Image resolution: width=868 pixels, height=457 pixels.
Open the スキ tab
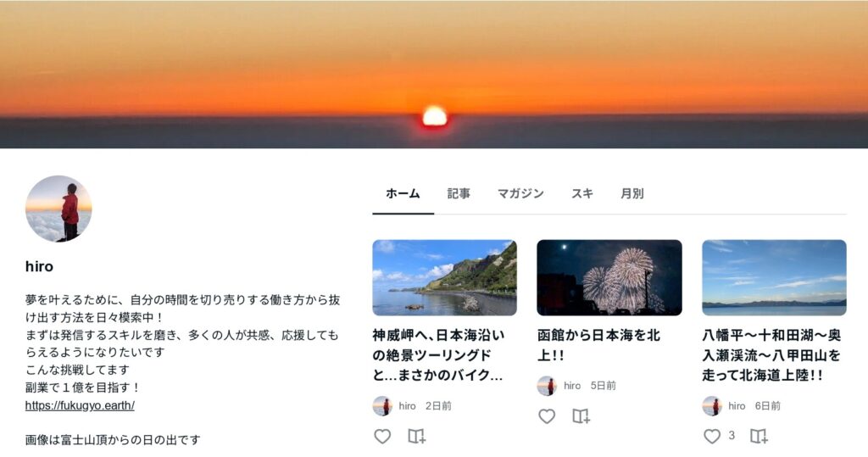(x=581, y=194)
